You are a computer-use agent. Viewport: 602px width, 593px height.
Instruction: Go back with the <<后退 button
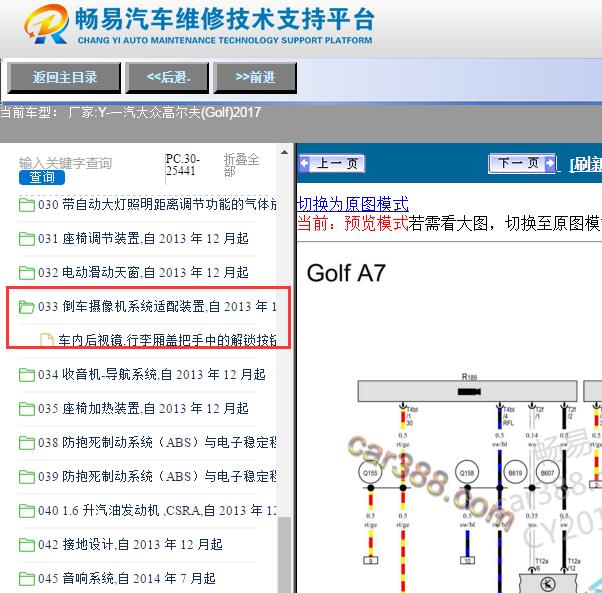coord(167,78)
